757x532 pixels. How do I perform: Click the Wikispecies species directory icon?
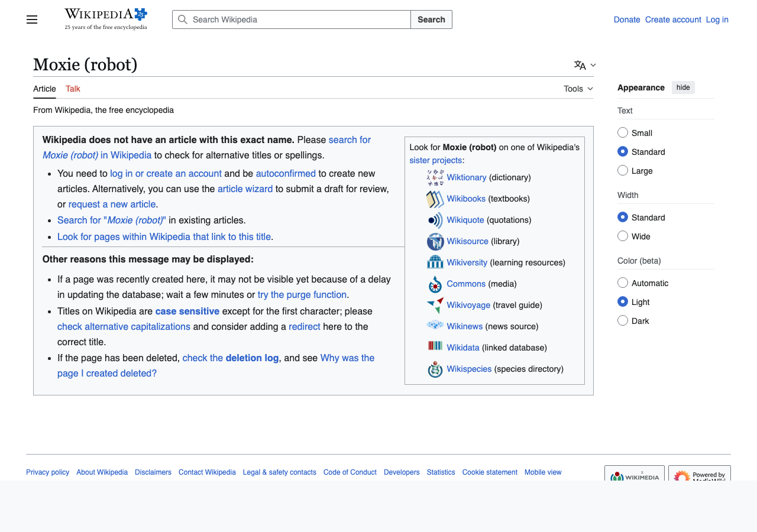coord(435,369)
